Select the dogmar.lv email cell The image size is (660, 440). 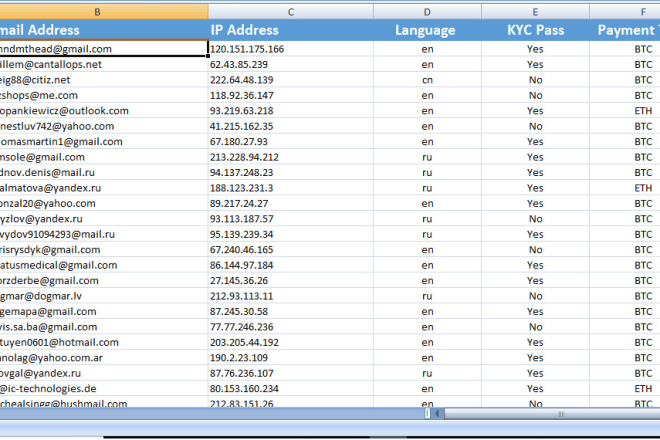point(104,296)
